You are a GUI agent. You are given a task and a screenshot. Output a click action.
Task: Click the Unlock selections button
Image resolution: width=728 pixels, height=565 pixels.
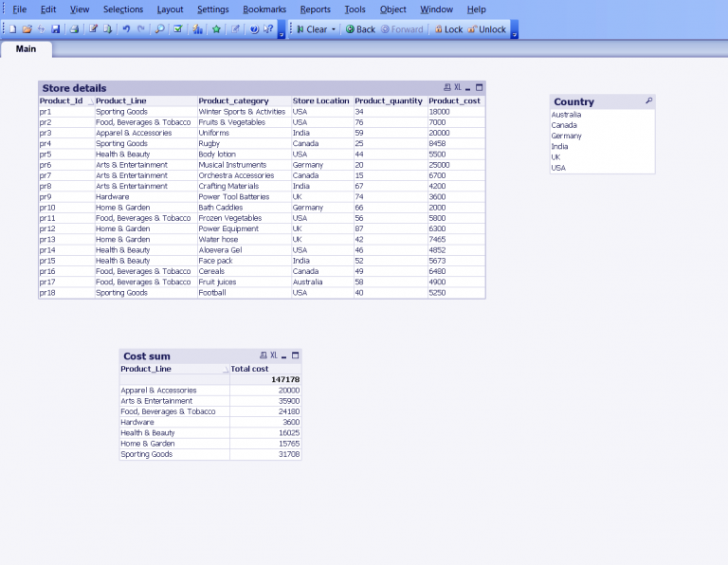tap(487, 29)
